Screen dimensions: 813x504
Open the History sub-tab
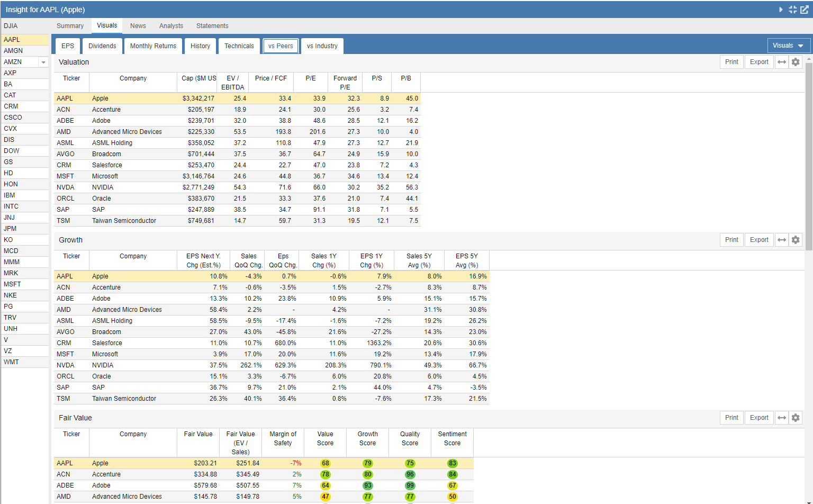click(200, 46)
